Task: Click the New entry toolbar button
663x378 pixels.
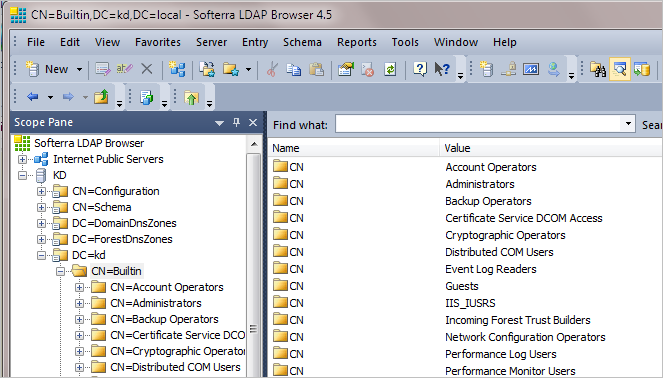Action: [x=47, y=69]
